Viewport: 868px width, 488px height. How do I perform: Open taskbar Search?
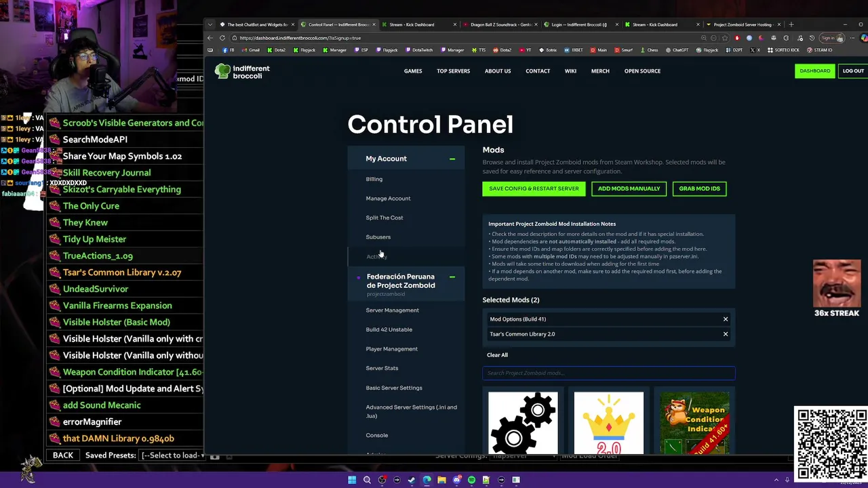(x=367, y=480)
